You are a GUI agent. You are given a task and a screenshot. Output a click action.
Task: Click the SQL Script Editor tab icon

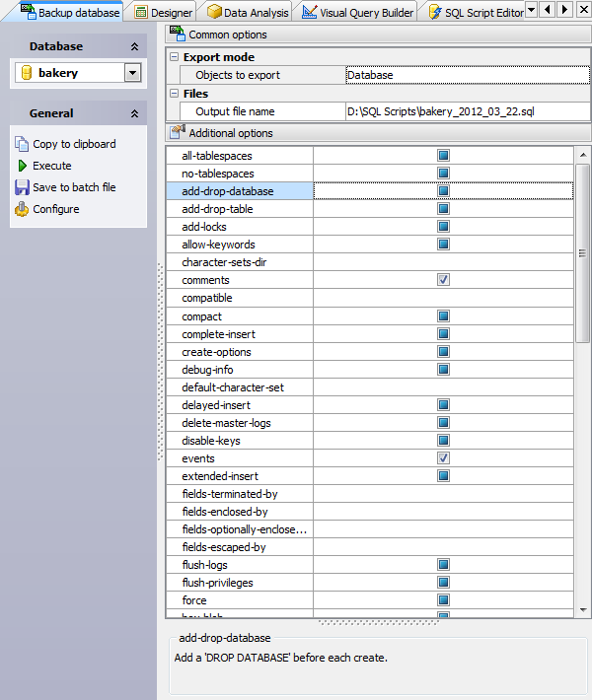tap(434, 12)
